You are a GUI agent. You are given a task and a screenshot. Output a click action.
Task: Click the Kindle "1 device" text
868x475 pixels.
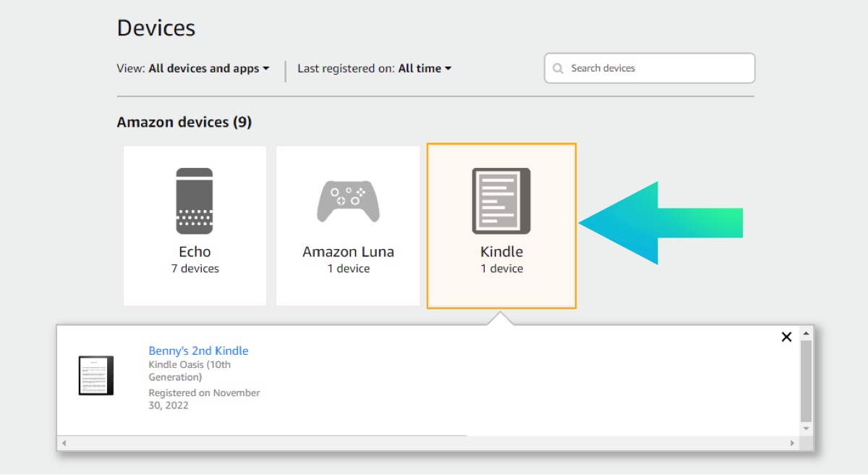(501, 269)
